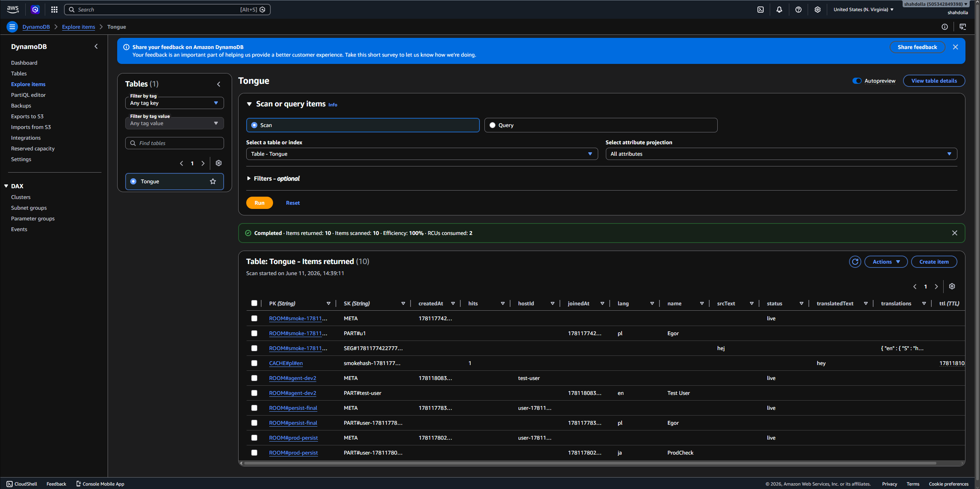Viewport: 980px width, 489px height.
Task: Open Backups in the sidebar
Action: [x=21, y=106]
